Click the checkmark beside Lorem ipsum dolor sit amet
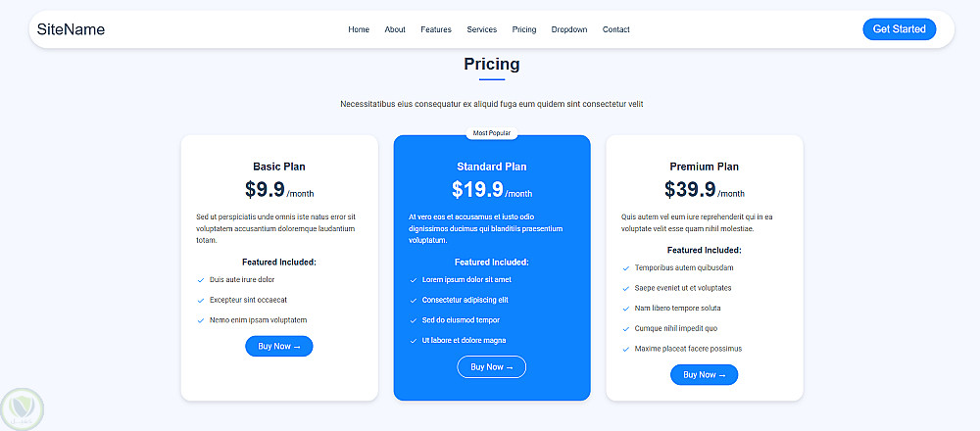 (413, 280)
